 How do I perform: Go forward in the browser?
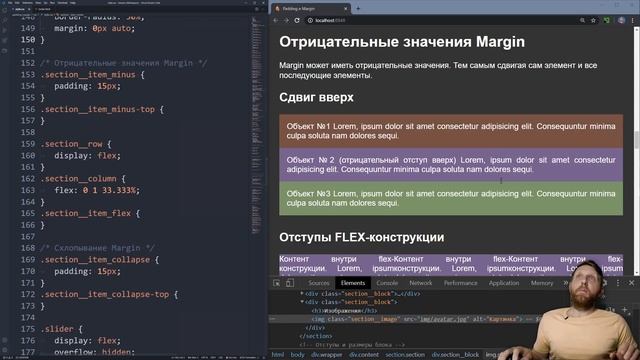(286, 20)
